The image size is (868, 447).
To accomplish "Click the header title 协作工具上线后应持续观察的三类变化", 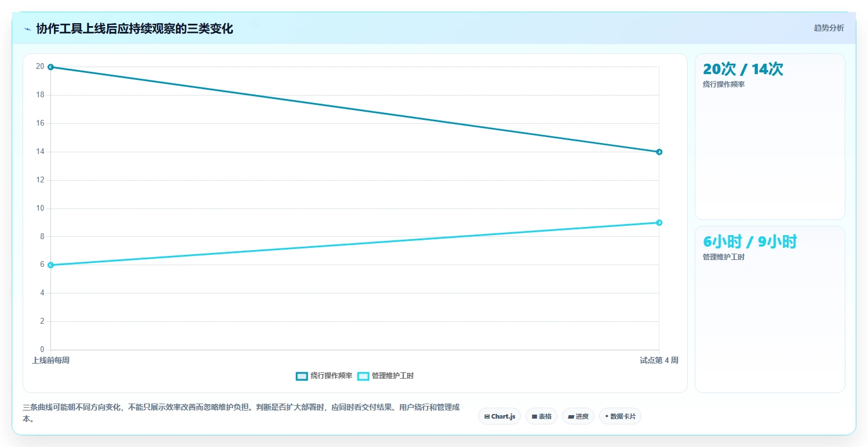I will tap(134, 29).
